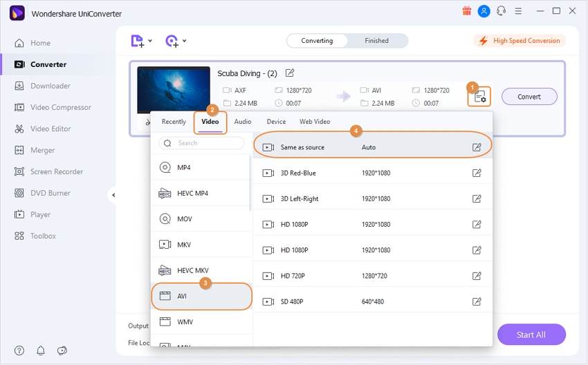Viewport: 588px width, 365px height.
Task: Click the Add from disc icon
Action: (172, 41)
